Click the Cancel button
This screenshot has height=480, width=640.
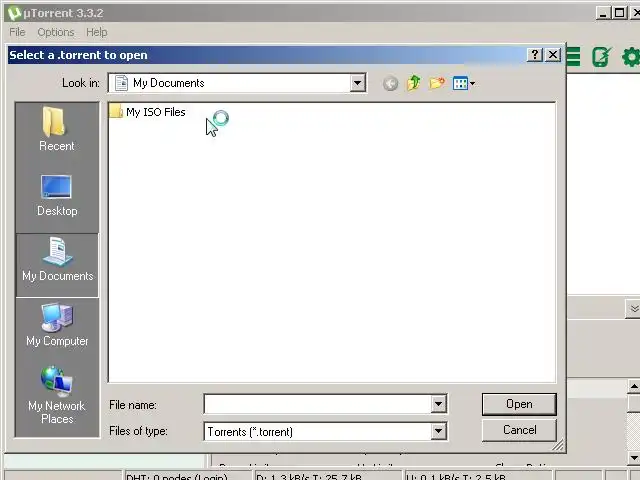(x=519, y=430)
